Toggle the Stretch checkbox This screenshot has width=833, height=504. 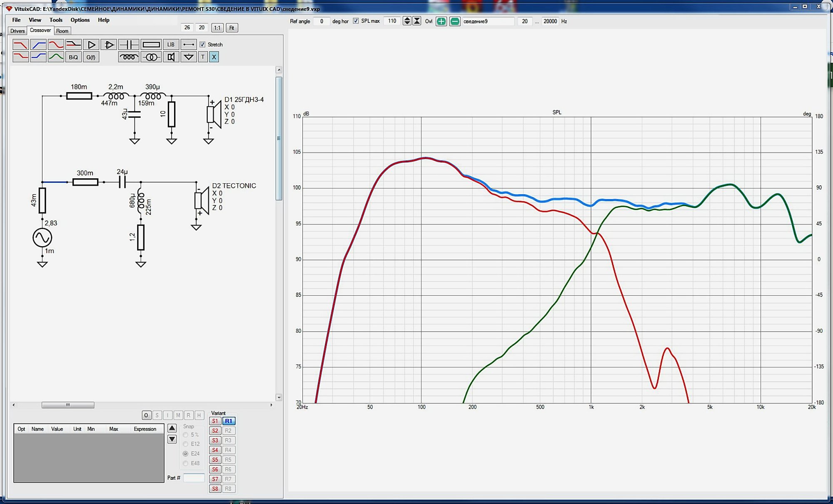tap(202, 45)
